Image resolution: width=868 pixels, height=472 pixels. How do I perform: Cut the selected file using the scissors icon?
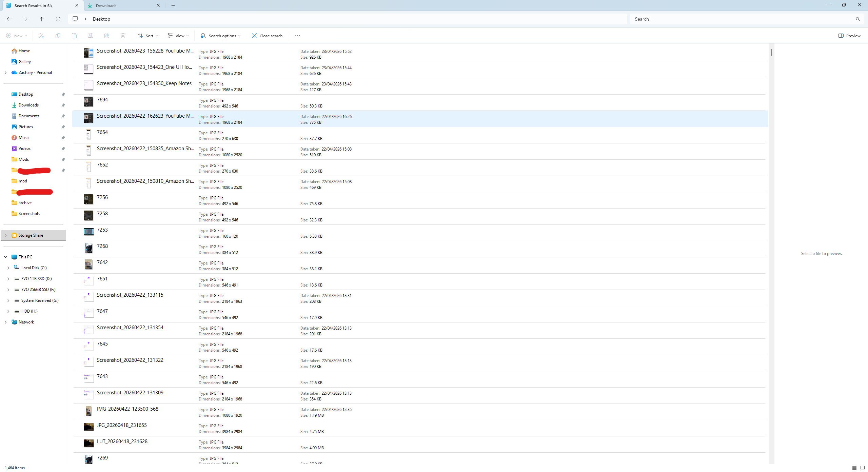pos(42,36)
